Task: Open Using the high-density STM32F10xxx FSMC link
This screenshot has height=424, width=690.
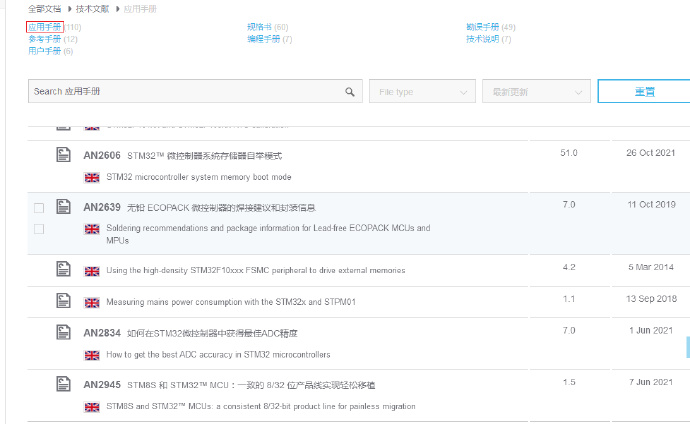Action: 256,270
